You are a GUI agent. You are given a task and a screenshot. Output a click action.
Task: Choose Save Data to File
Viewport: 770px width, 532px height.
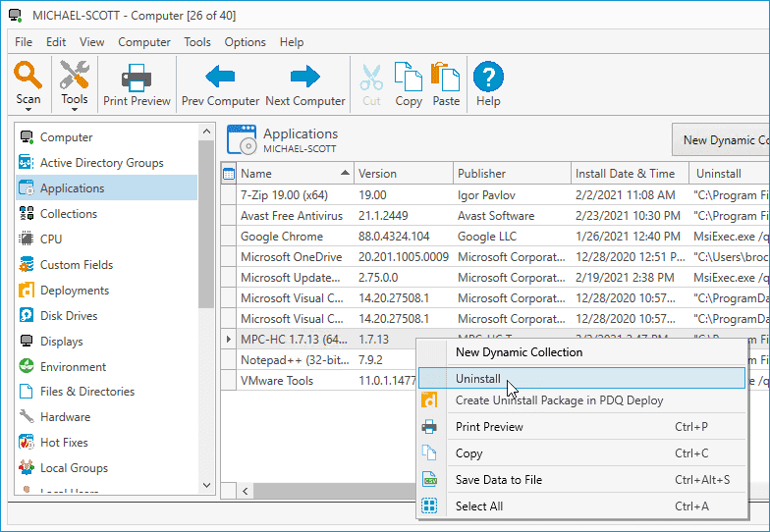(581, 479)
